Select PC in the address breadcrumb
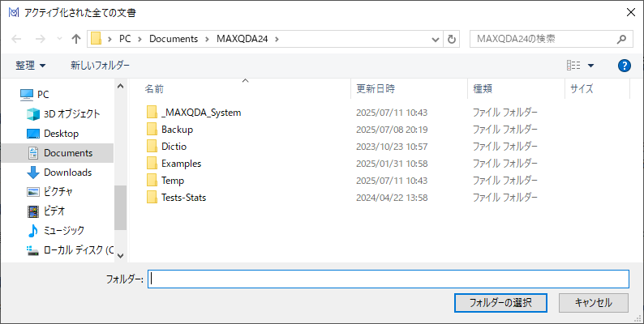This screenshot has height=324, width=644. click(x=125, y=39)
